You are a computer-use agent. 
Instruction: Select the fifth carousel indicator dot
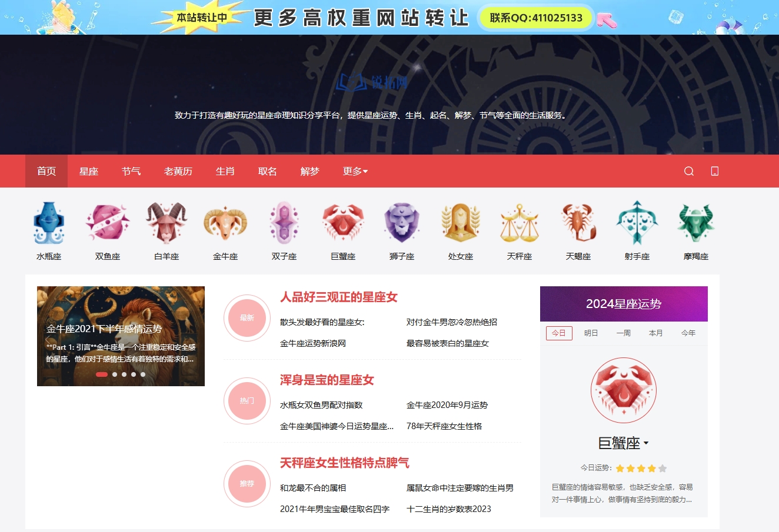pos(143,374)
